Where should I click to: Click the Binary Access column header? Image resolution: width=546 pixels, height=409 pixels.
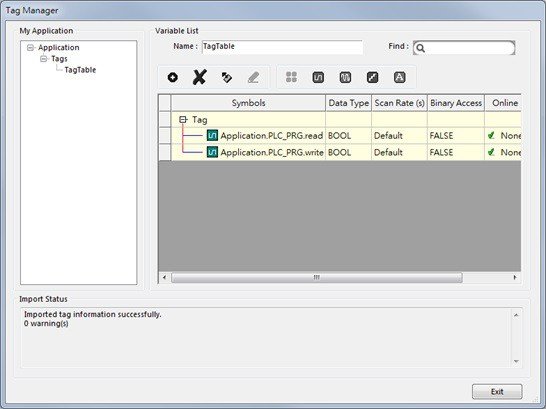click(456, 103)
